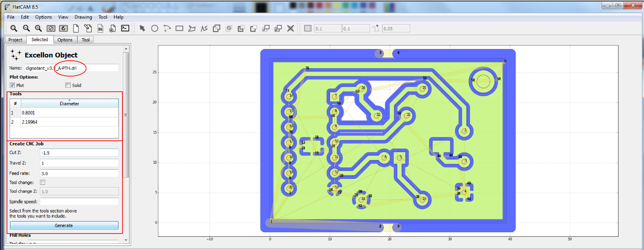Click the panel scrollbar down arrow

[126, 240]
